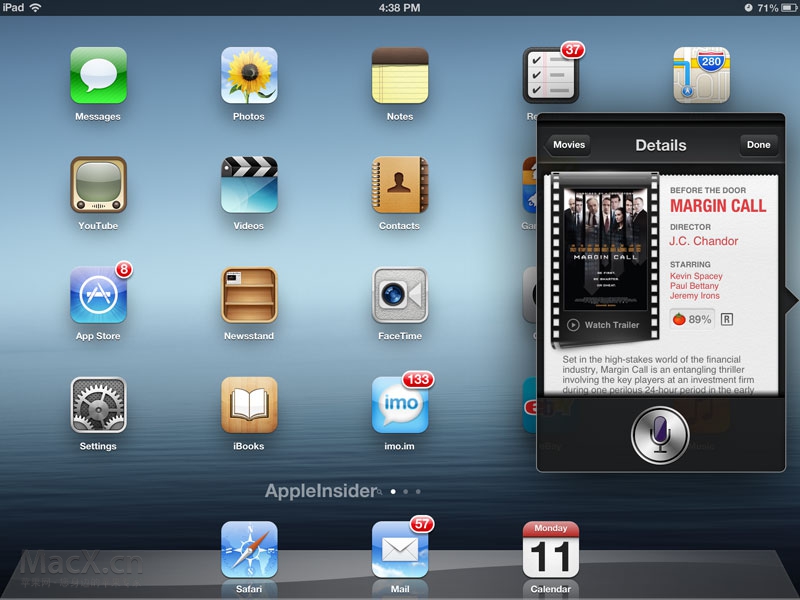This screenshot has width=800, height=600.
Task: Go back to Movies list
Action: point(567,145)
